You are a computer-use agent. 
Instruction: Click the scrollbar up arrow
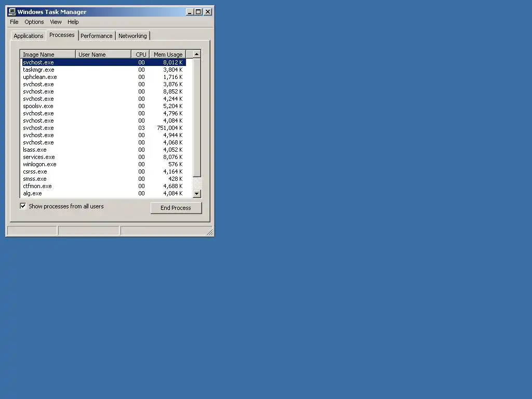[197, 54]
